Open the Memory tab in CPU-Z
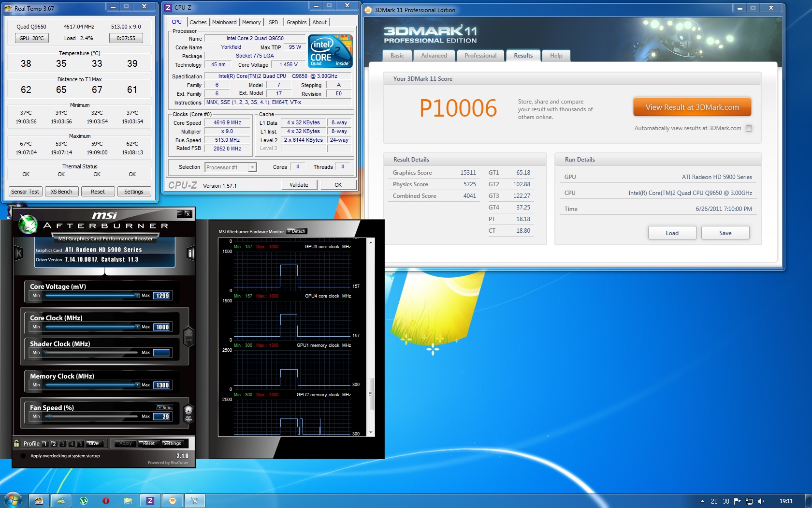812x508 pixels. pyautogui.click(x=251, y=22)
